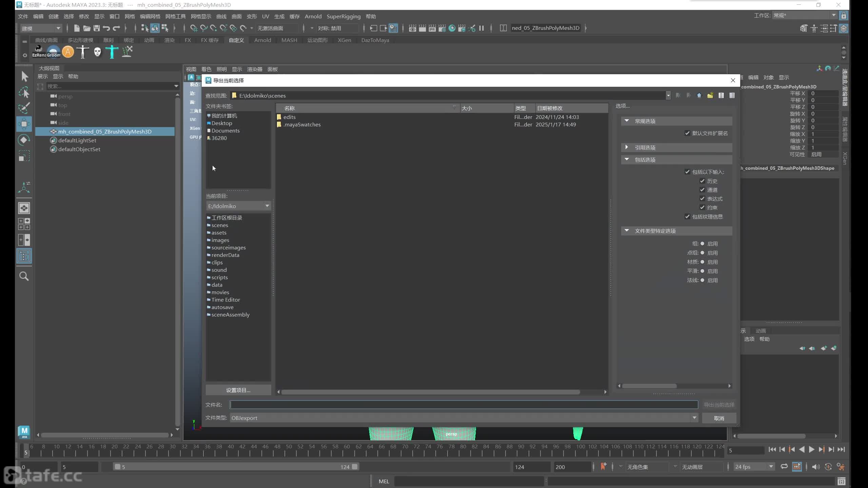Open the sourceimages project folder
This screenshot has width=868, height=488.
[x=228, y=247]
